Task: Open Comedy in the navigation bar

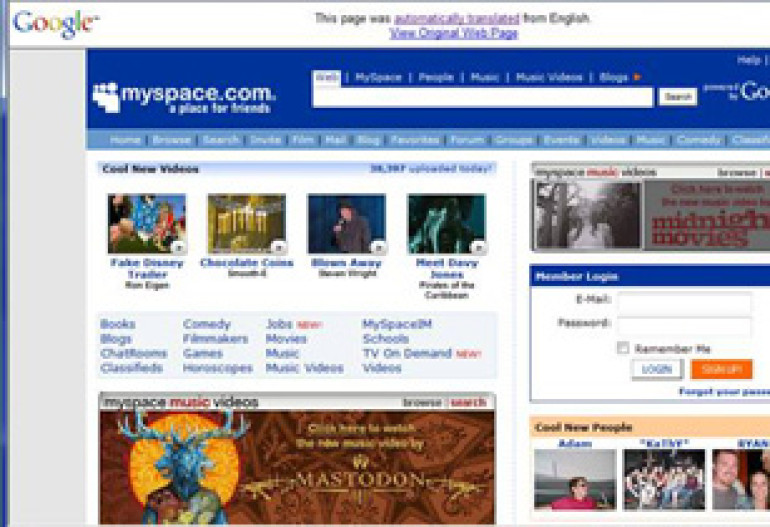Action: pyautogui.click(x=698, y=140)
